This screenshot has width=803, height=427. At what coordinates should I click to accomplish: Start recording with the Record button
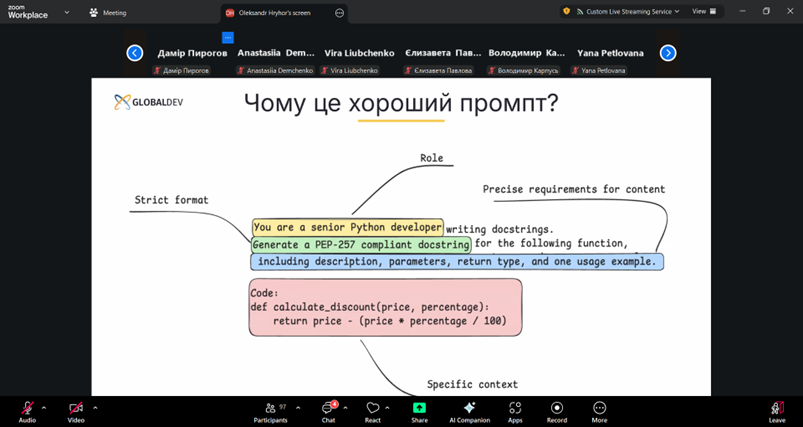(556, 410)
